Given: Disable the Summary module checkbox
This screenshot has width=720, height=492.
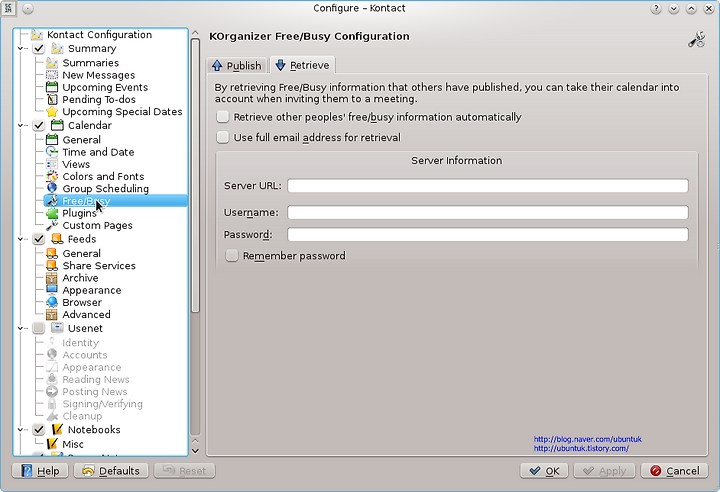Looking at the screenshot, I should pyautogui.click(x=39, y=48).
